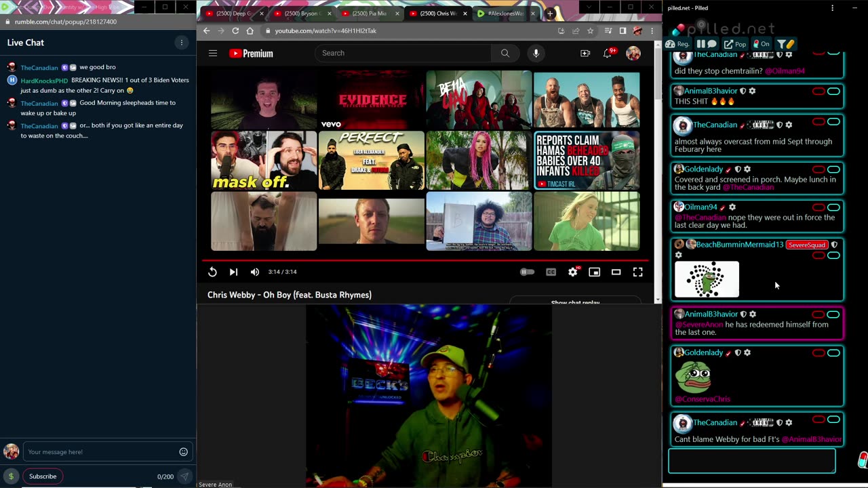Seek the YouTube video progress bar
Viewport: 868px width, 488px height.
[425, 260]
